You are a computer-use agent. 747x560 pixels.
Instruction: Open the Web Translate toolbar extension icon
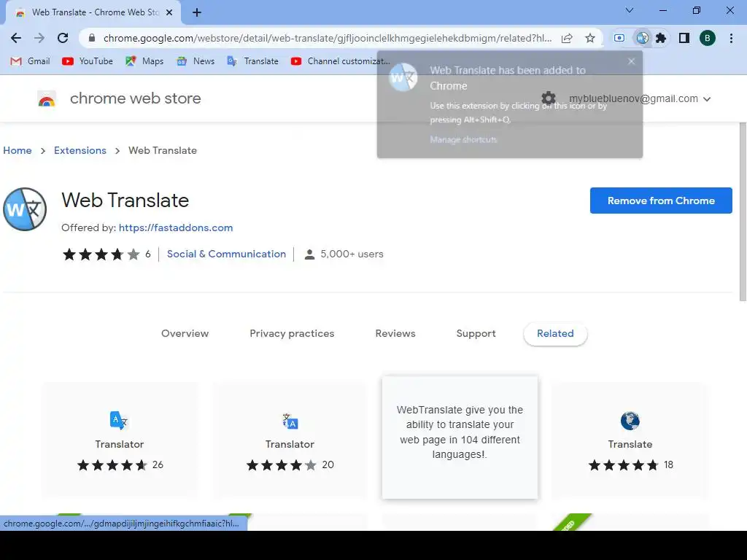coord(642,38)
